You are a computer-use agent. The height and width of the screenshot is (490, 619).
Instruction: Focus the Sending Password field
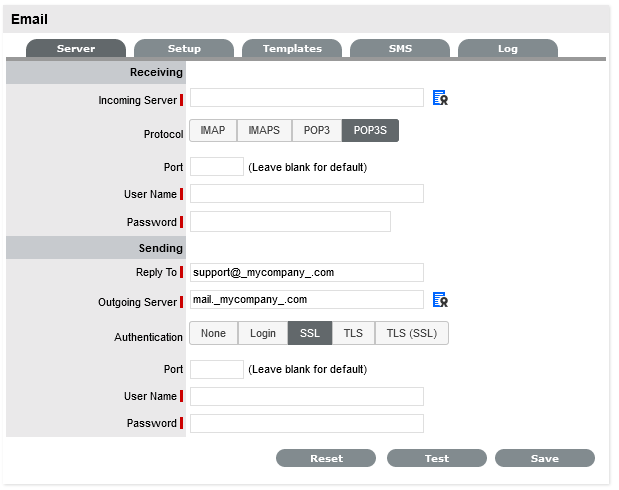[307, 423]
